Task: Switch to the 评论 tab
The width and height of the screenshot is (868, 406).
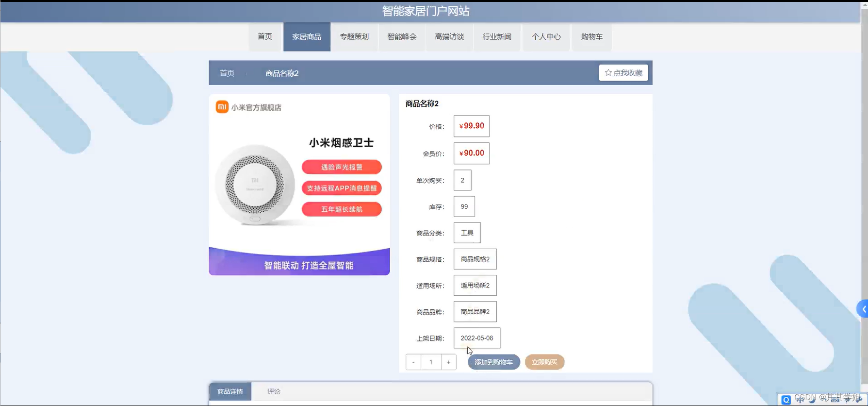Action: (x=274, y=391)
